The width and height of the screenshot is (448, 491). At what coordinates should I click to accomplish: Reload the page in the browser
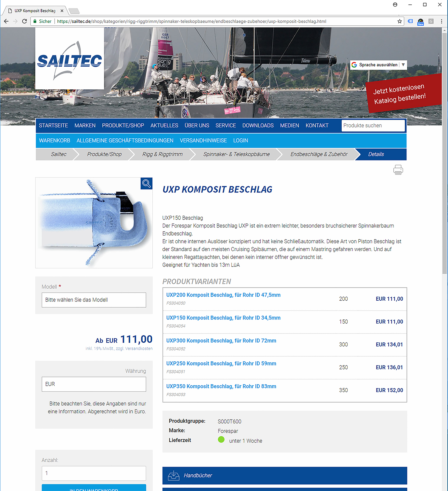click(x=24, y=21)
